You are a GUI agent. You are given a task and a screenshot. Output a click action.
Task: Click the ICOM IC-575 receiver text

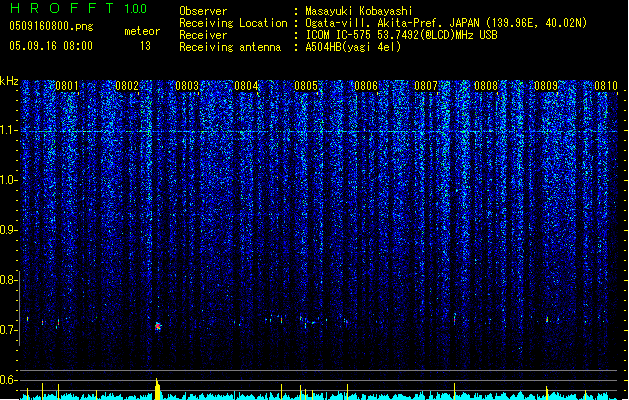click(401, 35)
